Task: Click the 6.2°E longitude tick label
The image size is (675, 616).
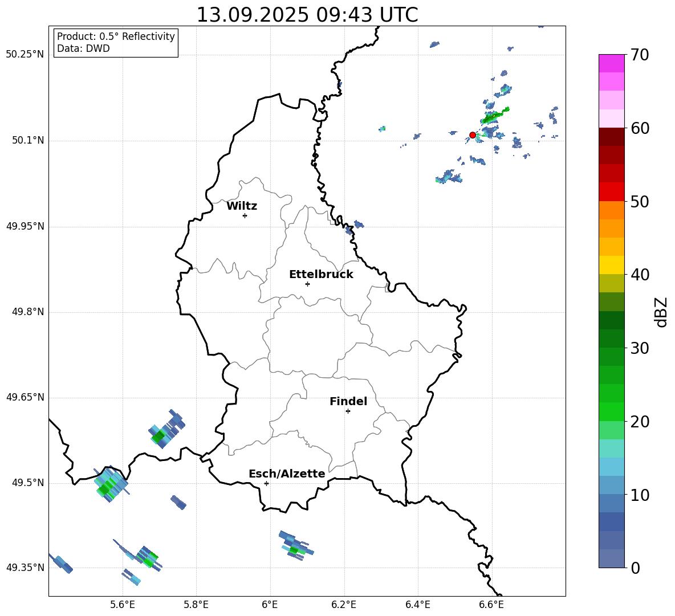Action: pyautogui.click(x=344, y=604)
